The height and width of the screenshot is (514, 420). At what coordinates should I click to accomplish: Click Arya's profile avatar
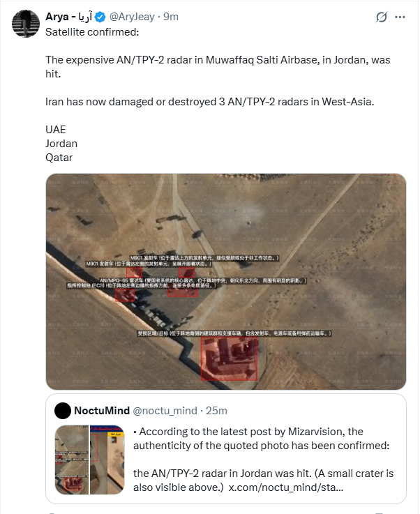(x=27, y=24)
